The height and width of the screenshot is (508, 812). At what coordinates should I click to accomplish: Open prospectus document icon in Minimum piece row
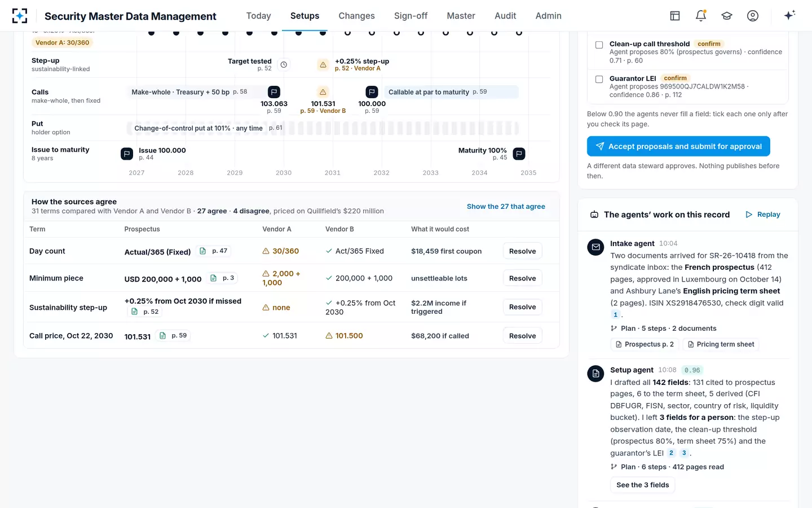pos(213,278)
